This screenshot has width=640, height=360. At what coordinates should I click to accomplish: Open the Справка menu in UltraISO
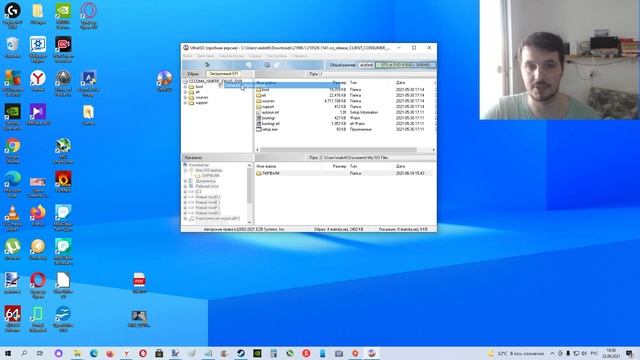coord(299,56)
